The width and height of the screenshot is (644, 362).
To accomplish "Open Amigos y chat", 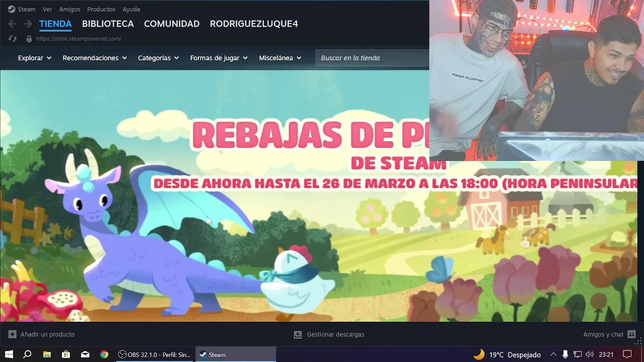I will point(603,334).
